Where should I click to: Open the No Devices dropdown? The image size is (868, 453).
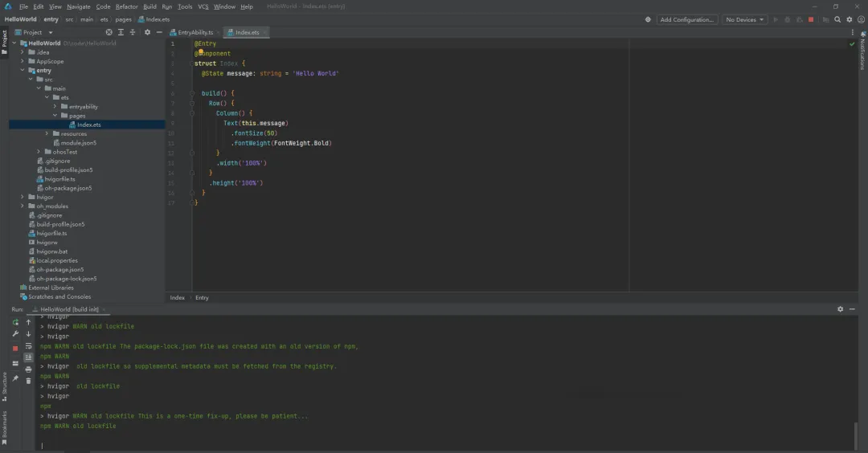[x=744, y=20]
